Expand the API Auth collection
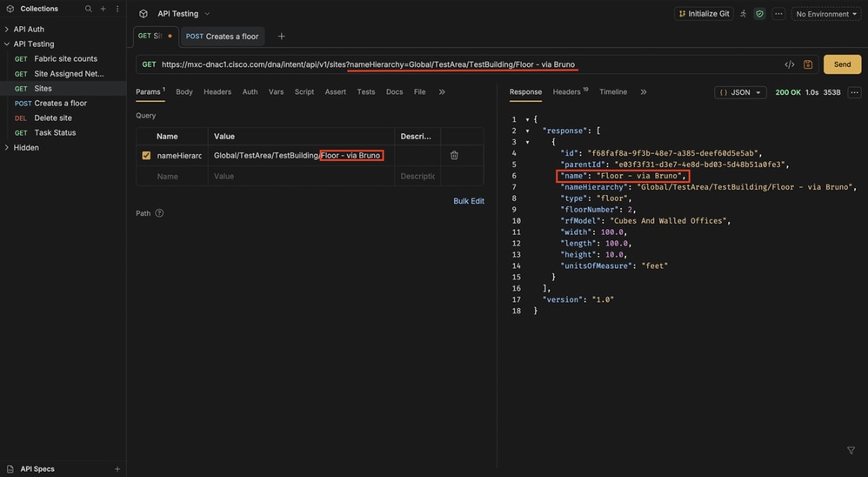The image size is (868, 477). pos(7,30)
